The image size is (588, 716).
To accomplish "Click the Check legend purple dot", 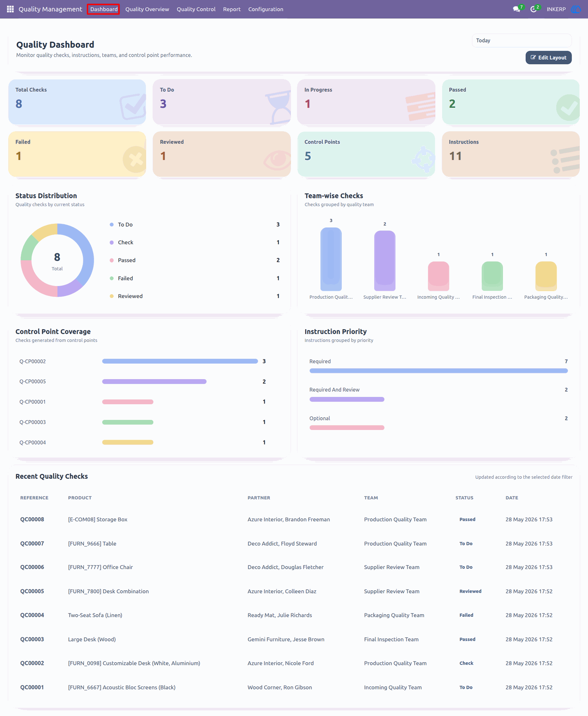I will coord(112,242).
